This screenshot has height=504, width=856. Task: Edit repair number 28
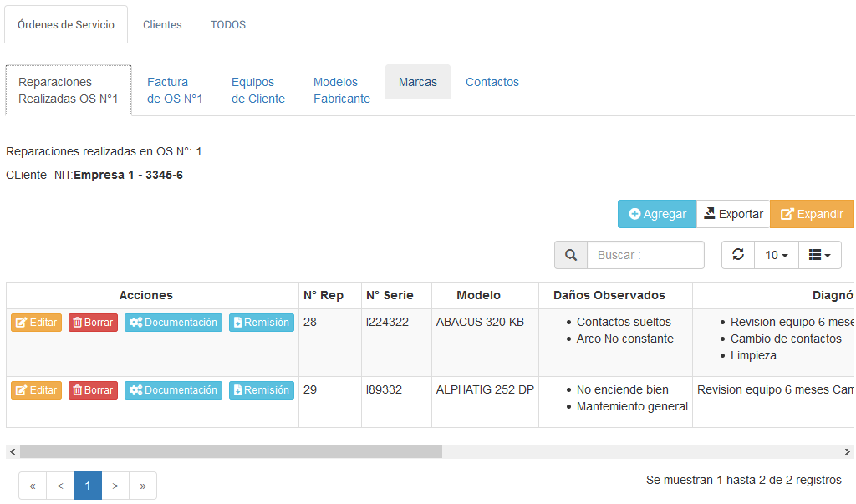point(36,323)
